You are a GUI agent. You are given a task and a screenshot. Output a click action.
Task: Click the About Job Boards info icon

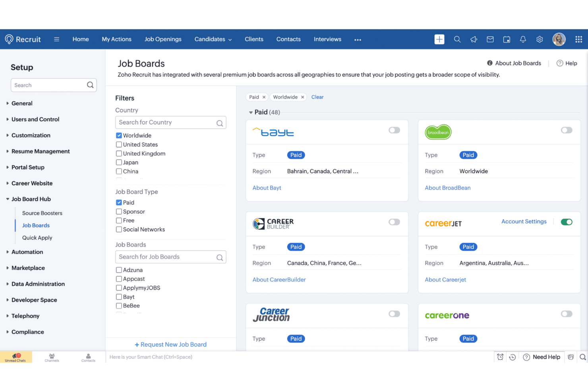[490, 63]
